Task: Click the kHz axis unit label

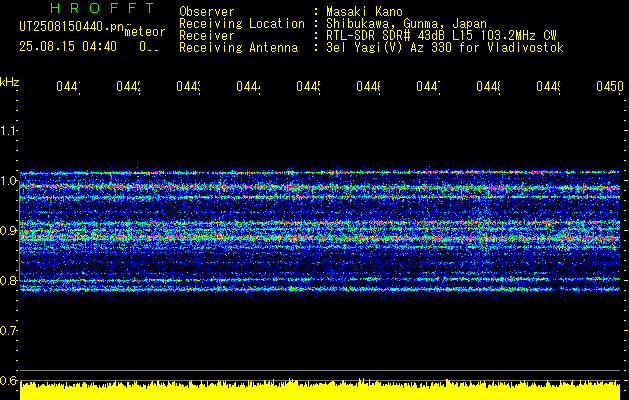Action: [10, 82]
